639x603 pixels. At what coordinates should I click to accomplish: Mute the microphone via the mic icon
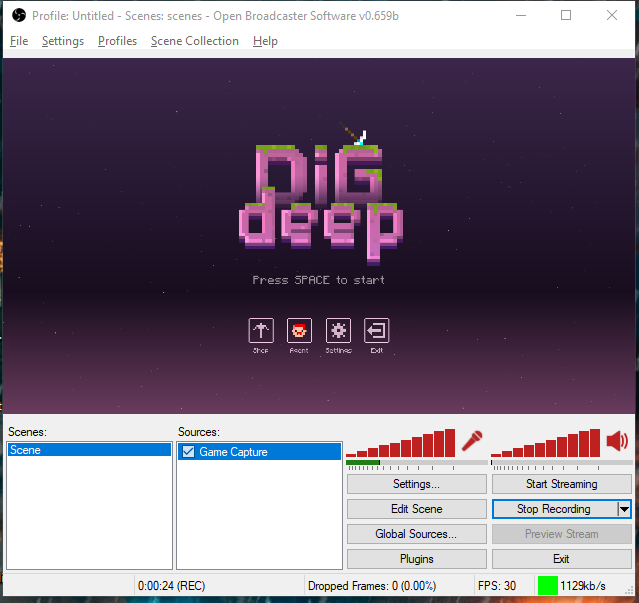point(472,441)
